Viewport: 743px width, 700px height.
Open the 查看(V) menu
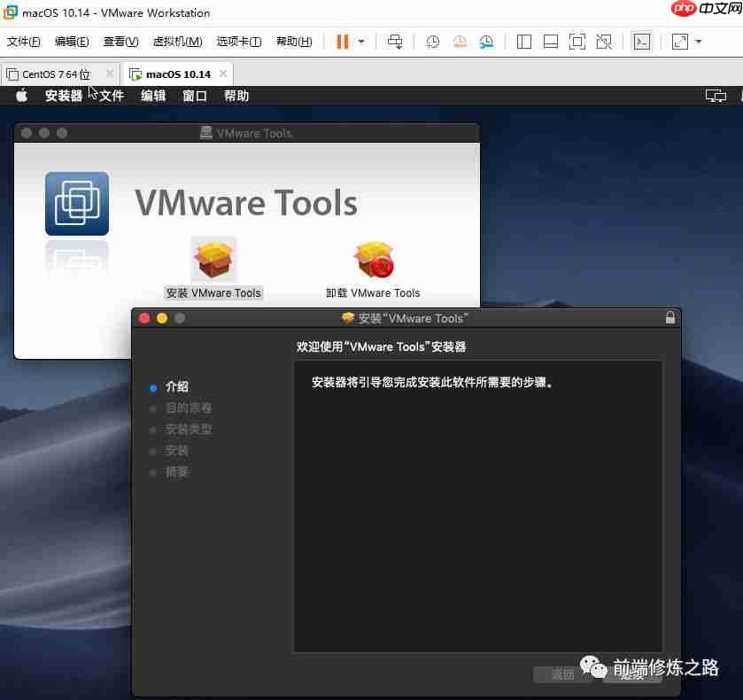120,42
